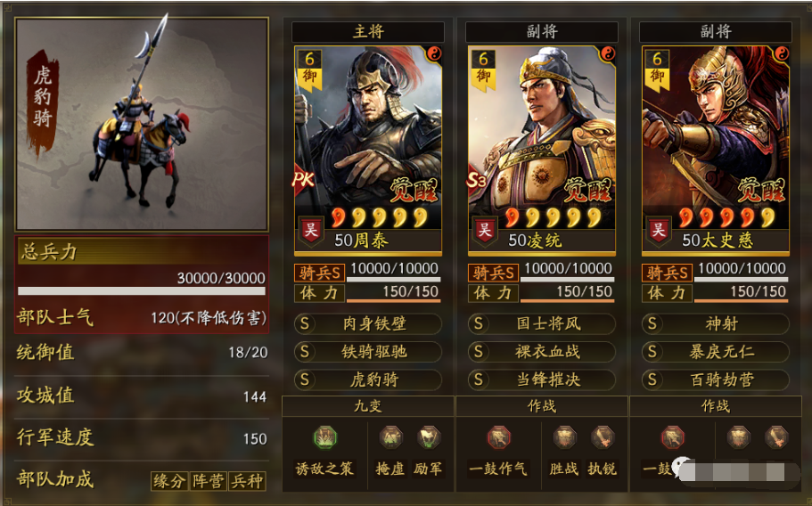The width and height of the screenshot is (812, 506).
Task: Click the 励军 tactic icon
Action: tap(429, 437)
